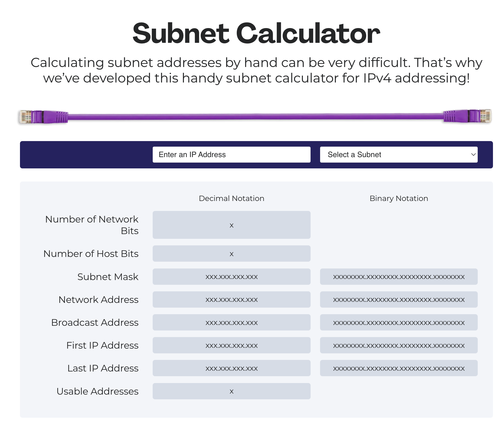Viewport: 504px width, 434px height.
Task: Select the Subnet Mask decimal notation field
Action: coord(231,277)
